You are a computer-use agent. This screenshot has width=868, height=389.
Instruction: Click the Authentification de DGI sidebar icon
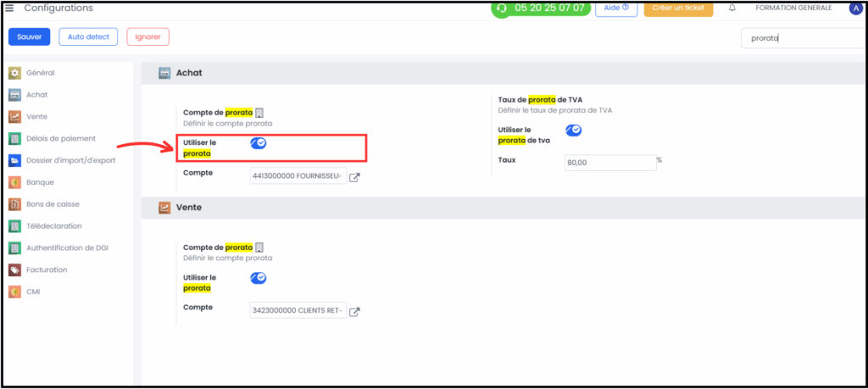(x=15, y=248)
